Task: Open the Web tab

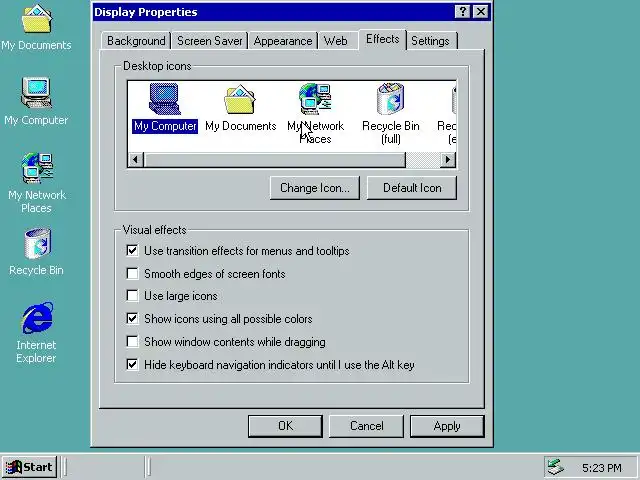Action: 336,41
